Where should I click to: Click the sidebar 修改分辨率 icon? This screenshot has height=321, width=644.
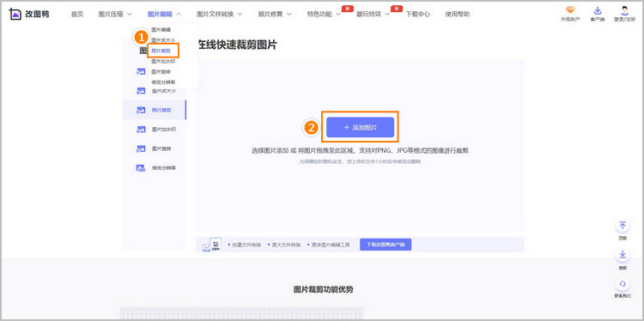click(141, 168)
